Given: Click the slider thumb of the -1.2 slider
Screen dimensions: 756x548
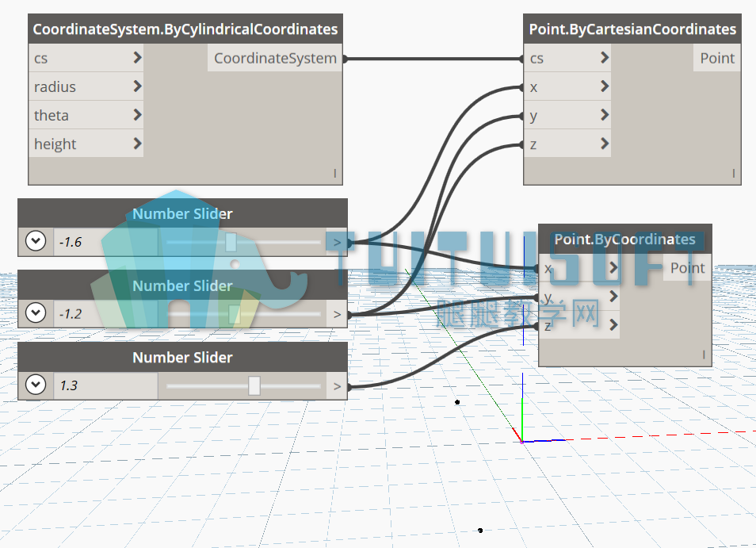Looking at the screenshot, I should [235, 314].
